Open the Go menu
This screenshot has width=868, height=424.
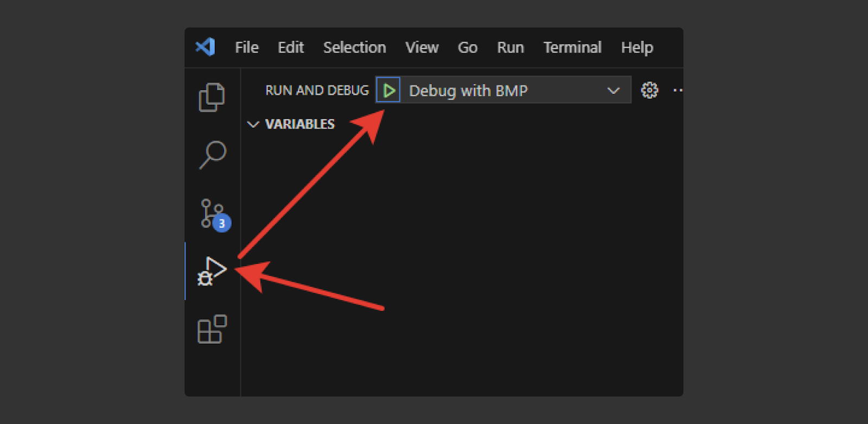tap(468, 48)
